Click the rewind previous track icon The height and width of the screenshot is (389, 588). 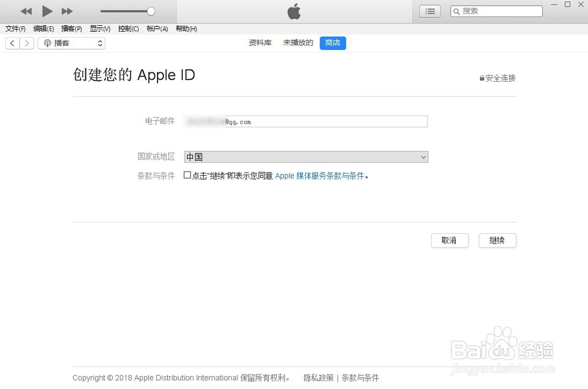pyautogui.click(x=26, y=11)
